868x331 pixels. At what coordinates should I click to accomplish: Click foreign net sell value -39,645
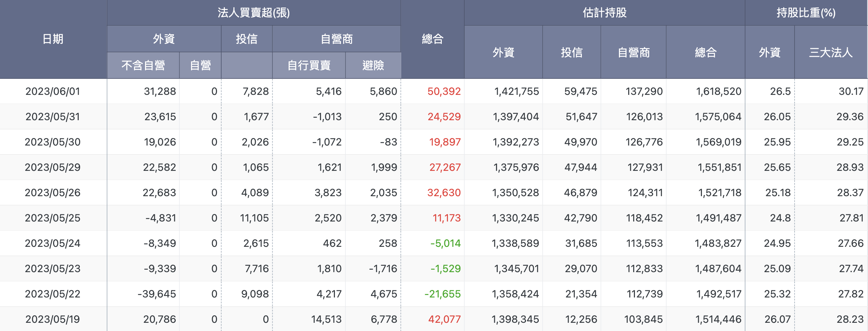[x=157, y=294]
